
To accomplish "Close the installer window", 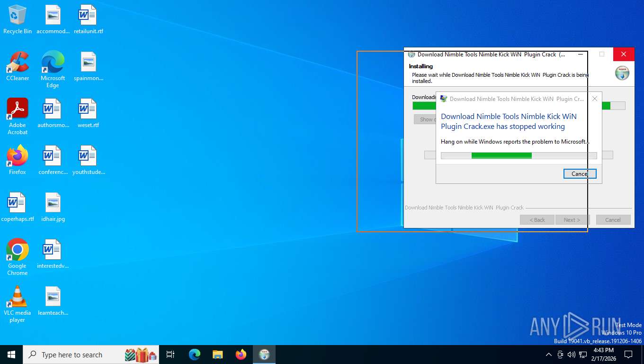I will 624,55.
